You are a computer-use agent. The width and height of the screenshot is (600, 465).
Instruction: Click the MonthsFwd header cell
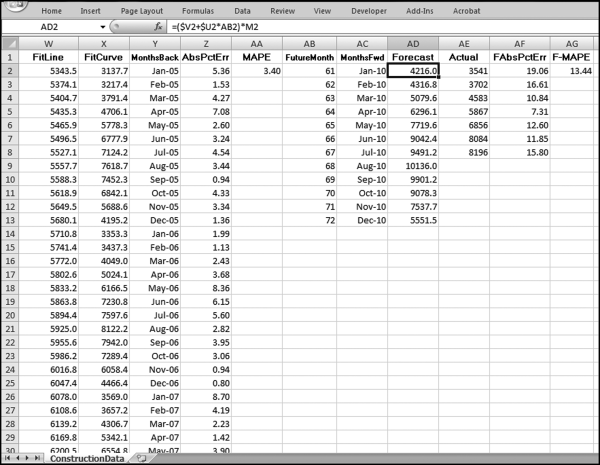[362, 57]
